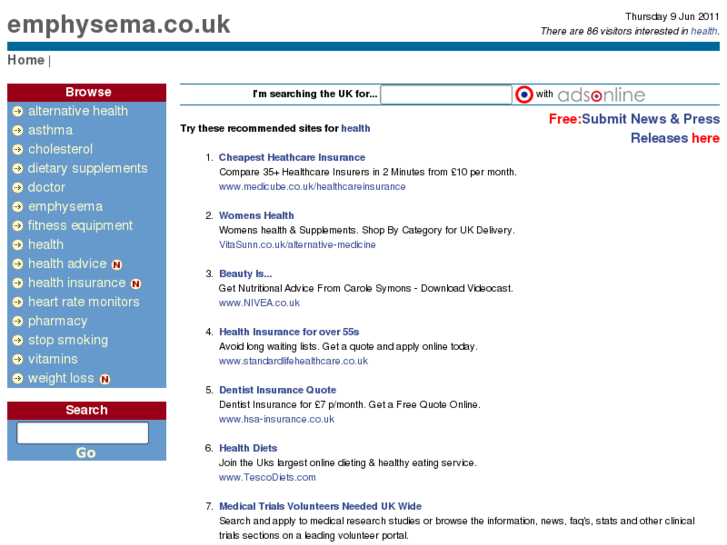Viewport: 727px width, 545px height.
Task: Click the Browse panel header
Action: (87, 92)
